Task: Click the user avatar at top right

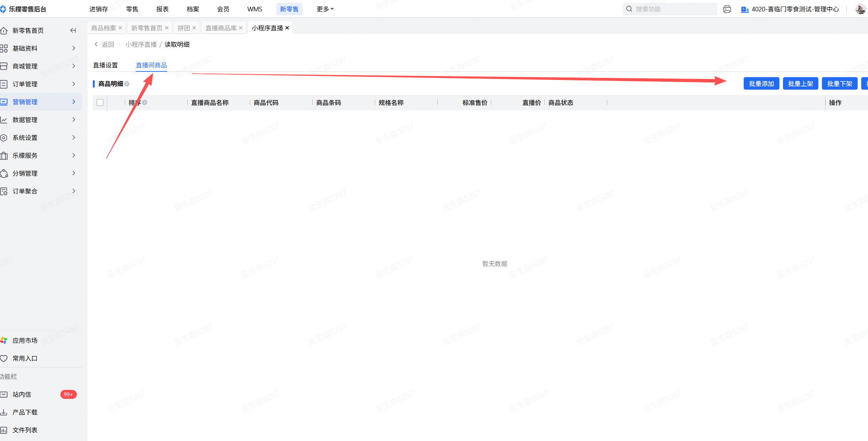Action: pos(860,9)
